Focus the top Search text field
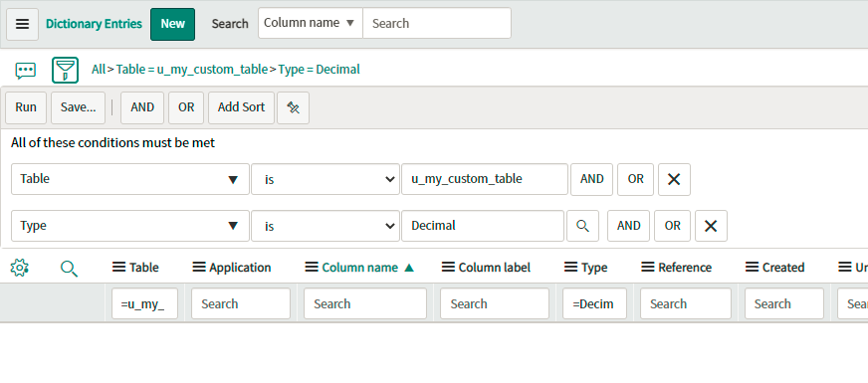 (x=437, y=23)
